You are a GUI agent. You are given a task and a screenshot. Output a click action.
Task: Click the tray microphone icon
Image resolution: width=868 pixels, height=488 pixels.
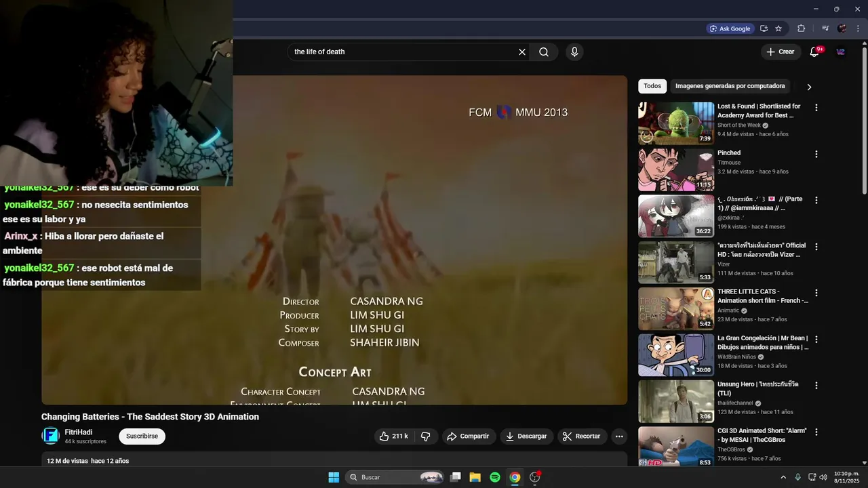[797, 477]
